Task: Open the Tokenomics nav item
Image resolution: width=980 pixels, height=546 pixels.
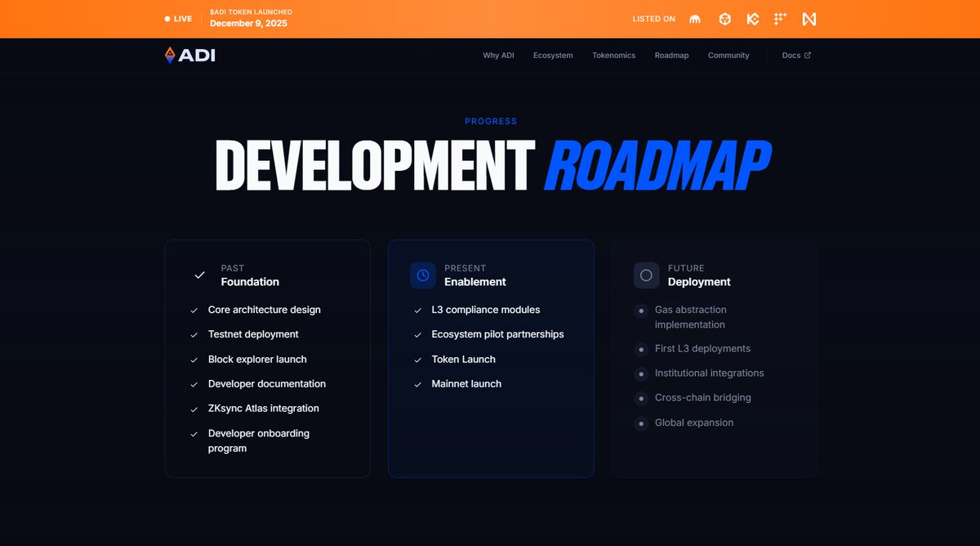Action: click(x=613, y=56)
